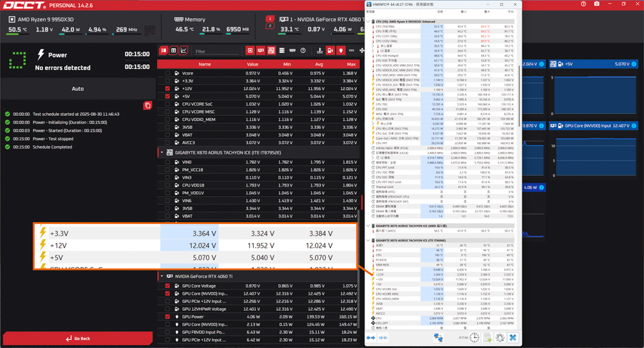The height and width of the screenshot is (348, 644).
Task: Sort OCCT sensors by Name column
Action: (x=205, y=64)
